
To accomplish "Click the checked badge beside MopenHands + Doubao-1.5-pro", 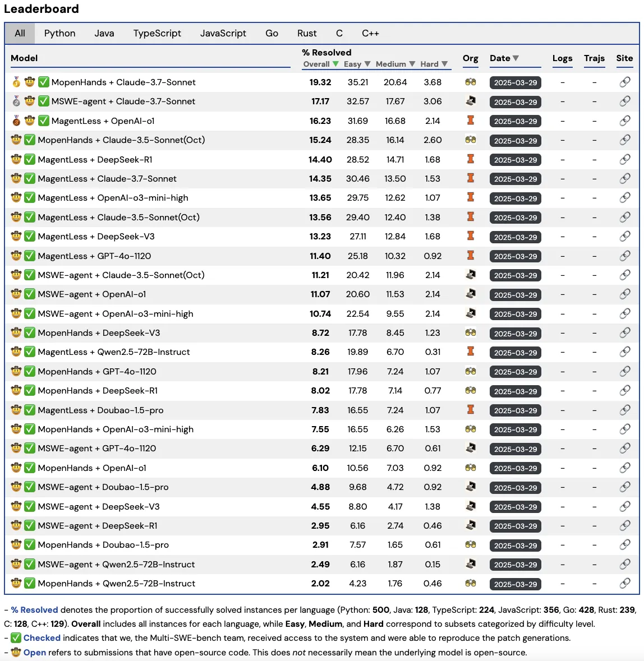I will [x=29, y=544].
